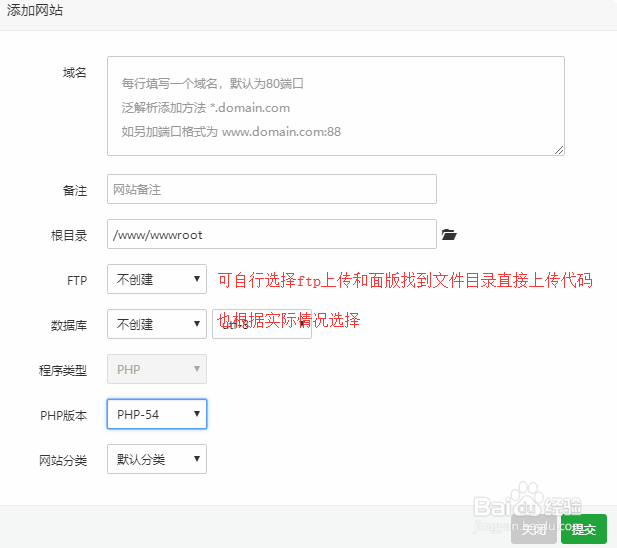Click the 程序类型 field label
Image resolution: width=617 pixels, height=548 pixels.
click(x=63, y=371)
